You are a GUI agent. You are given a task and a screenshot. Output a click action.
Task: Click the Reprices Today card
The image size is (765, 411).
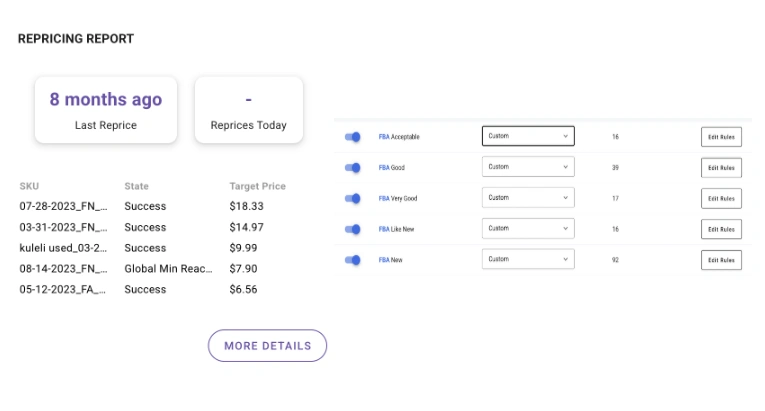(249, 110)
